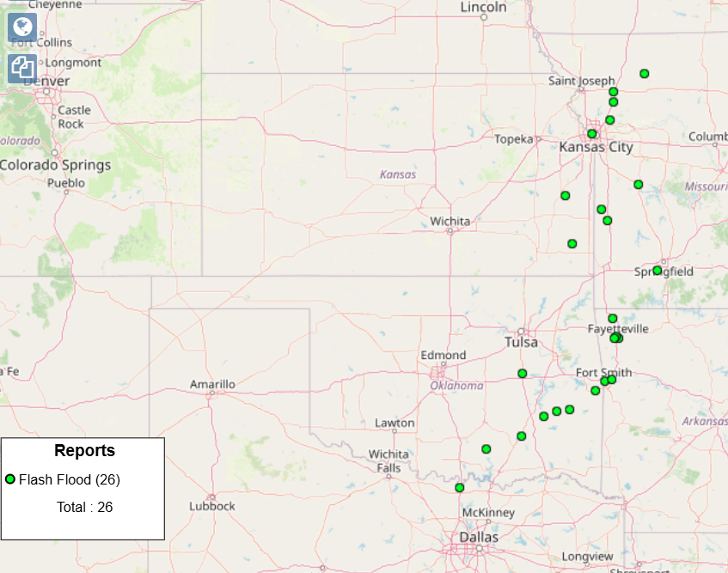Viewport: 728px width, 573px height.
Task: Click the green Flash Flood legend swatch
Action: (10, 479)
